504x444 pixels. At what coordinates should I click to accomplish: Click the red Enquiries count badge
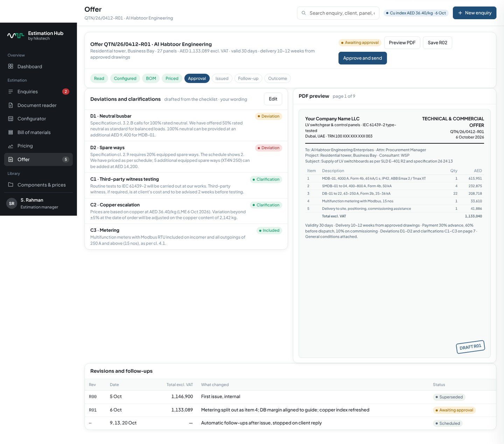point(65,92)
